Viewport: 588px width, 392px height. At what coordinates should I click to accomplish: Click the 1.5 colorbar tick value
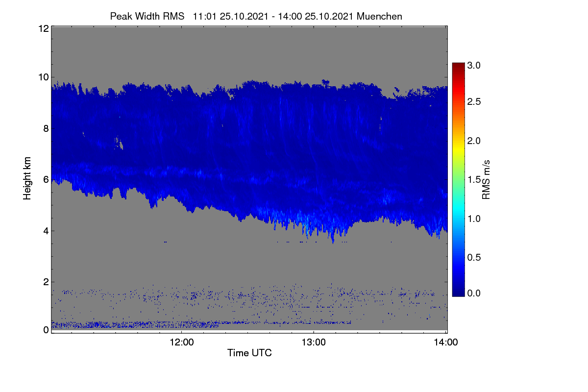pyautogui.click(x=474, y=180)
